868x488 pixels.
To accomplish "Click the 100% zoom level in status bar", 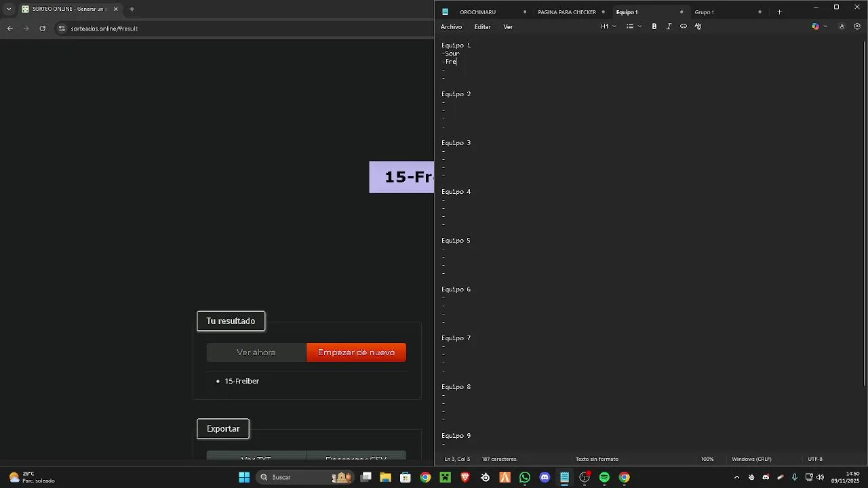I will pos(707,459).
